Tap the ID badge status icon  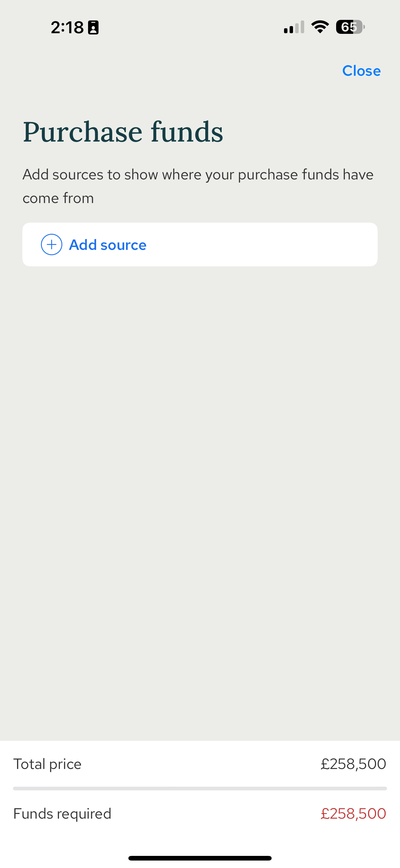[x=93, y=27]
